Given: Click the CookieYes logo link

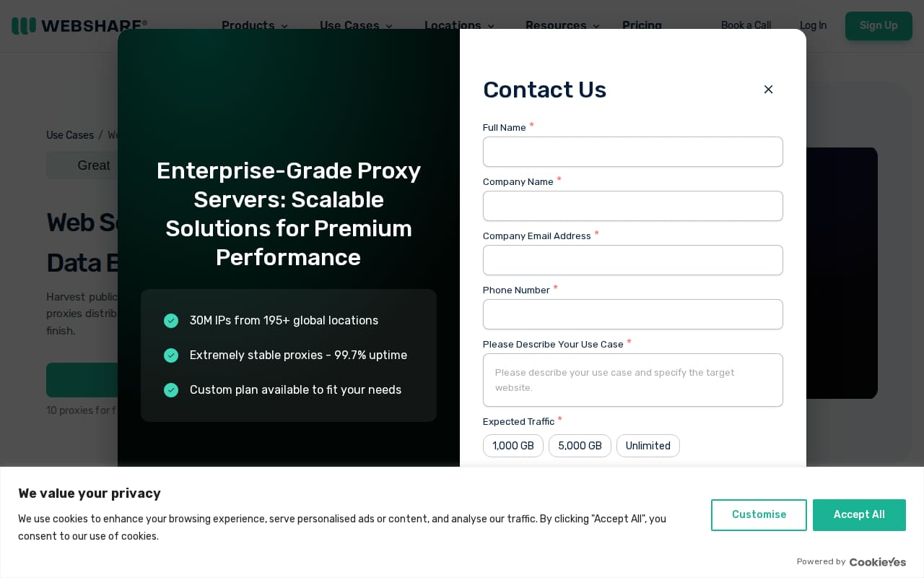Looking at the screenshot, I should pyautogui.click(x=877, y=562).
